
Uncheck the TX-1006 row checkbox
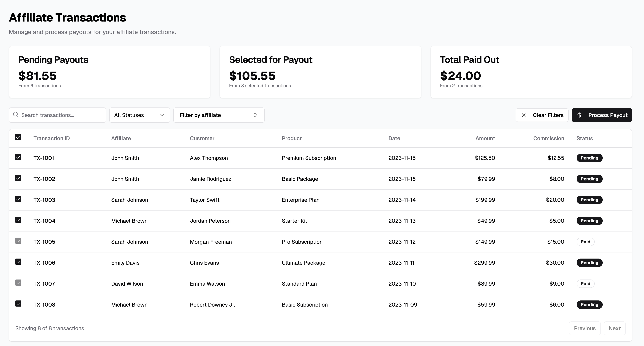[18, 262]
